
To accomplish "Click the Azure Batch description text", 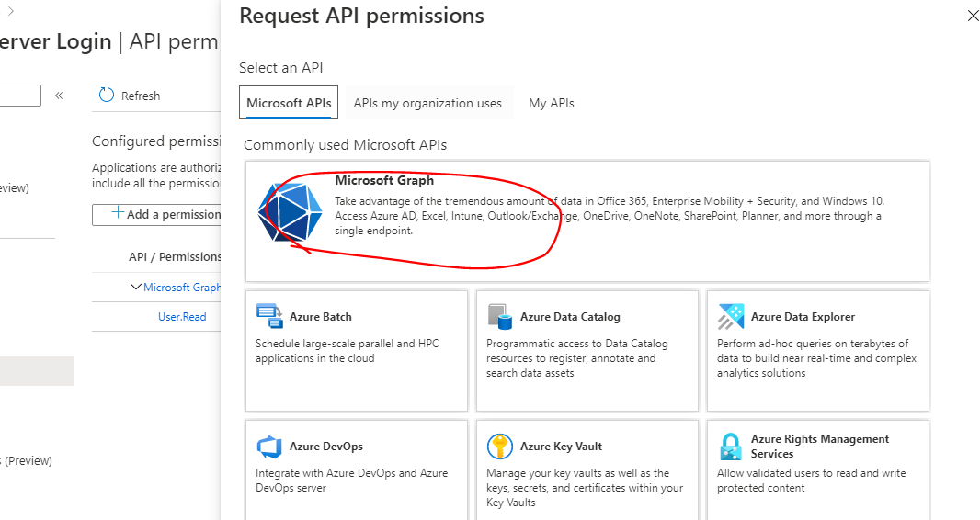I will point(347,351).
